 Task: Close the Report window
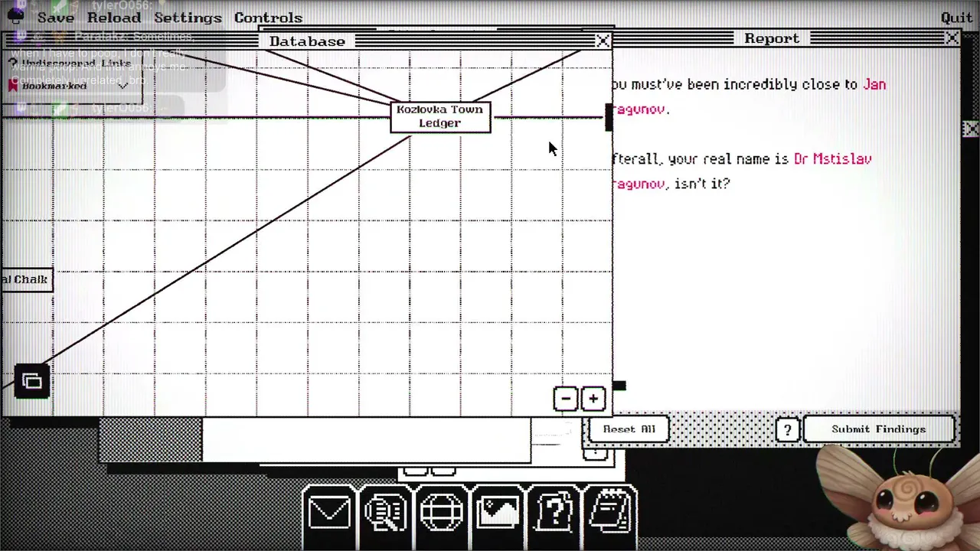pyautogui.click(x=952, y=38)
